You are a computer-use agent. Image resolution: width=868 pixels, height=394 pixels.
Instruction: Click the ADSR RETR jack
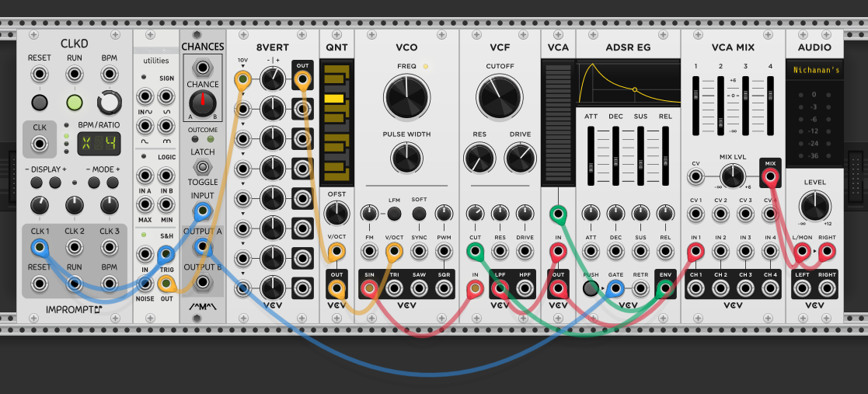pyautogui.click(x=640, y=288)
